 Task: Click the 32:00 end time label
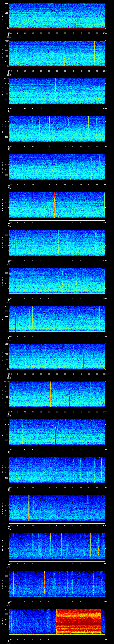105,601
